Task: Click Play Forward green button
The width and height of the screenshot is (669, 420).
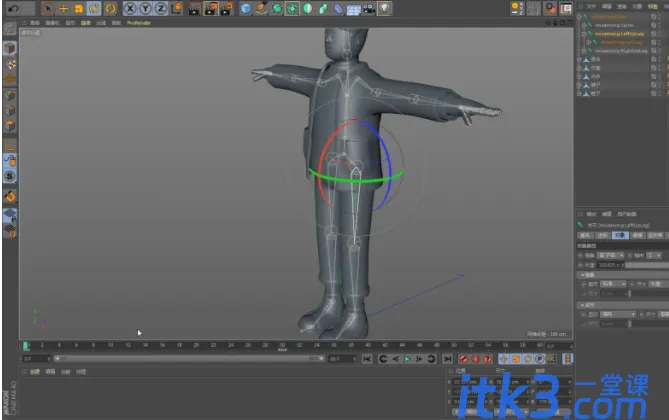Action: pyautogui.click(x=407, y=359)
